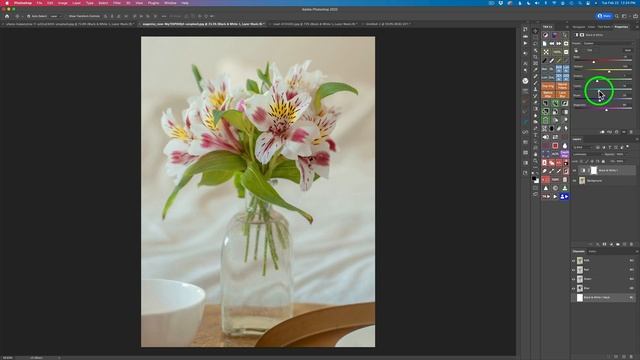The image size is (640, 360).
Task: Click the Home icon in options bar
Action: point(7,16)
